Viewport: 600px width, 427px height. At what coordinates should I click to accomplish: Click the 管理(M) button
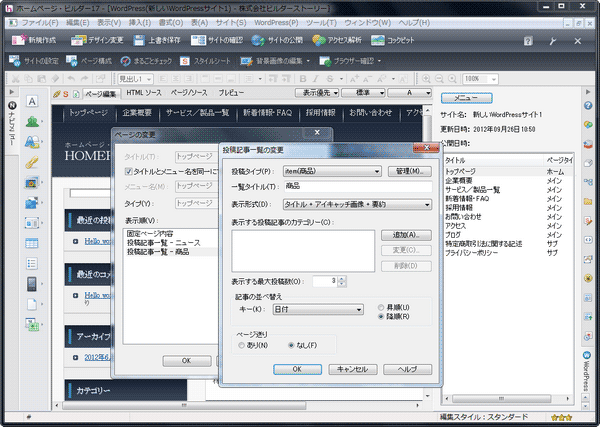410,171
